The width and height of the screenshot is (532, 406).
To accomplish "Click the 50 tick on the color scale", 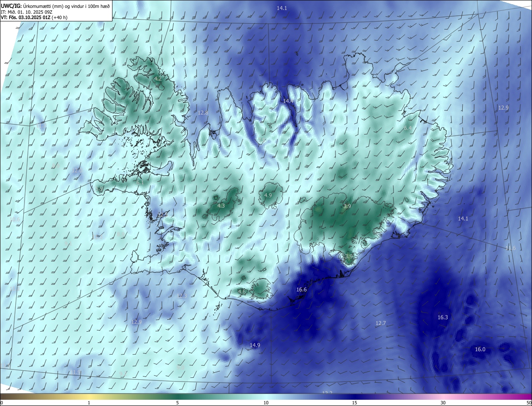I will click(529, 403).
